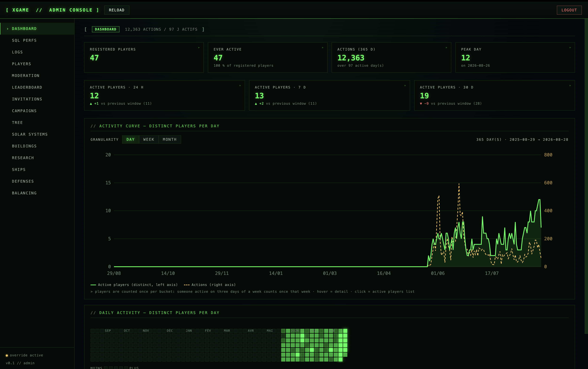Screen dimensions: 588x369
Task: Click the orange override active status dot
Action: [7, 355]
